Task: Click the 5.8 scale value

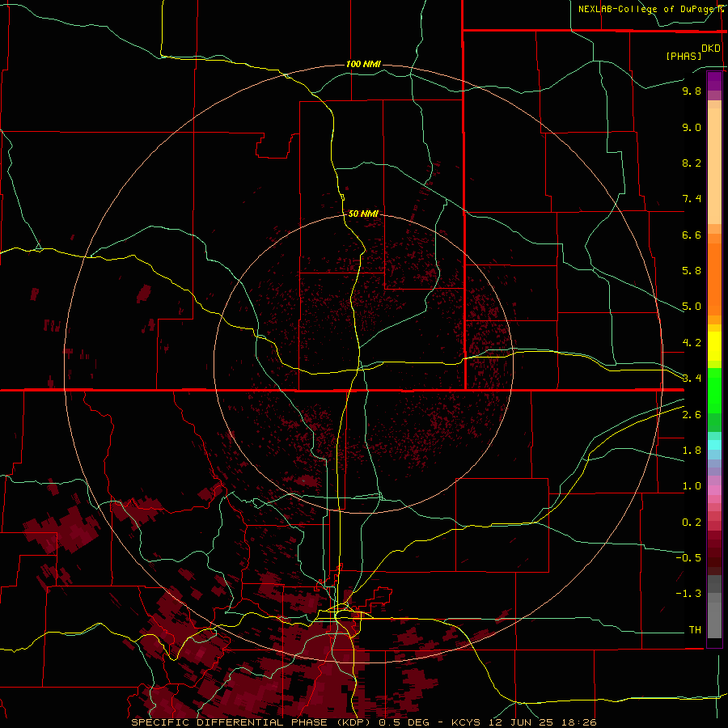Action: click(x=692, y=271)
